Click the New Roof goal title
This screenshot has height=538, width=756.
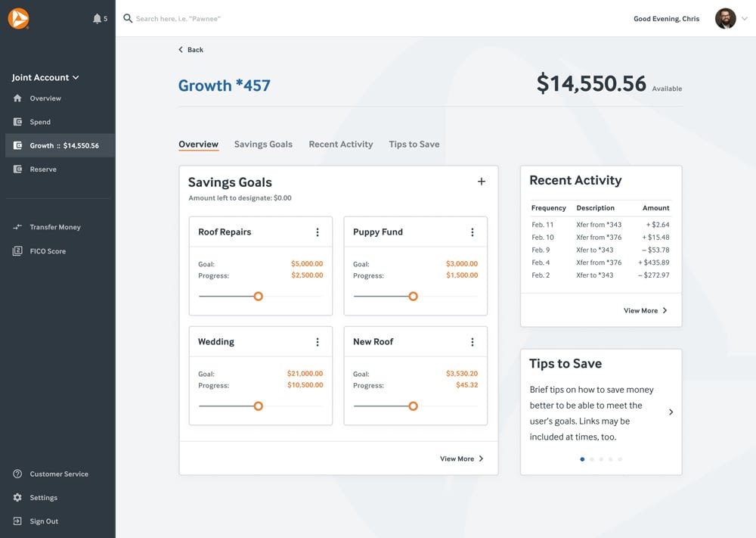coord(373,342)
